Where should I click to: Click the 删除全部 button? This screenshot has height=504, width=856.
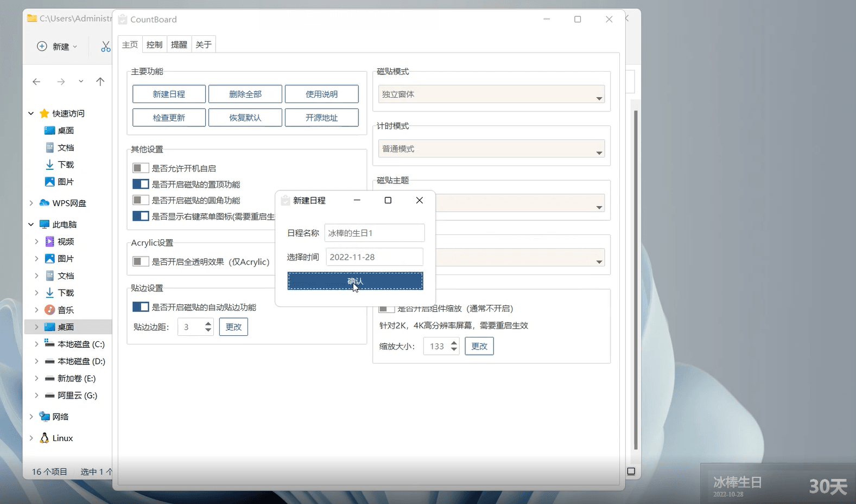245,94
